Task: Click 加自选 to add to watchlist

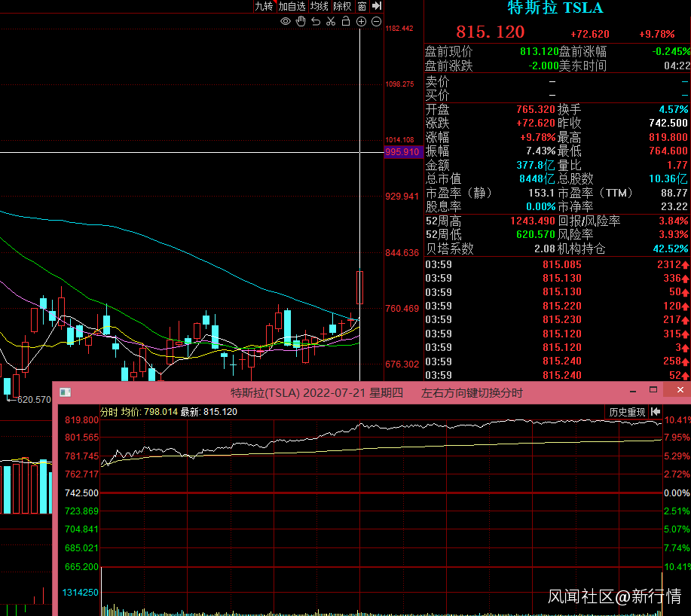Action: pyautogui.click(x=292, y=6)
